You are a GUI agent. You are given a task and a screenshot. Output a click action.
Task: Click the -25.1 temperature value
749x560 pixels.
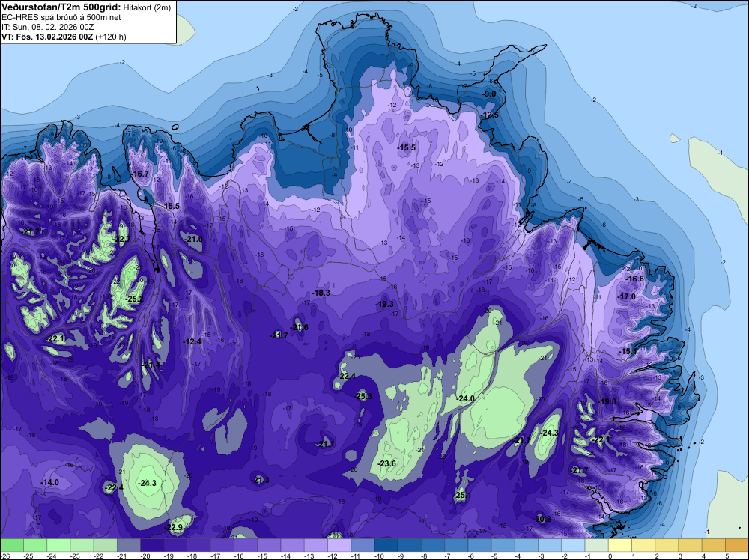pyautogui.click(x=462, y=495)
